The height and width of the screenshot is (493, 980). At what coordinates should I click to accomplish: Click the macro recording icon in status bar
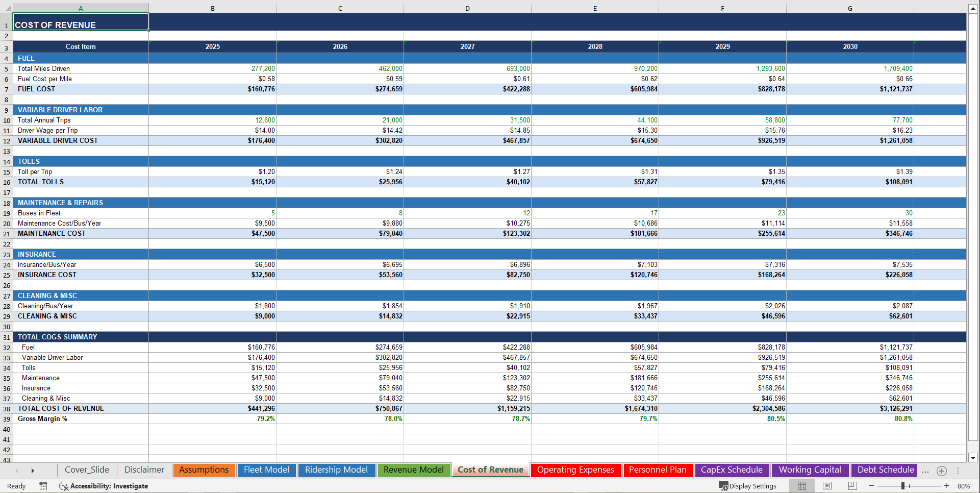(x=43, y=486)
